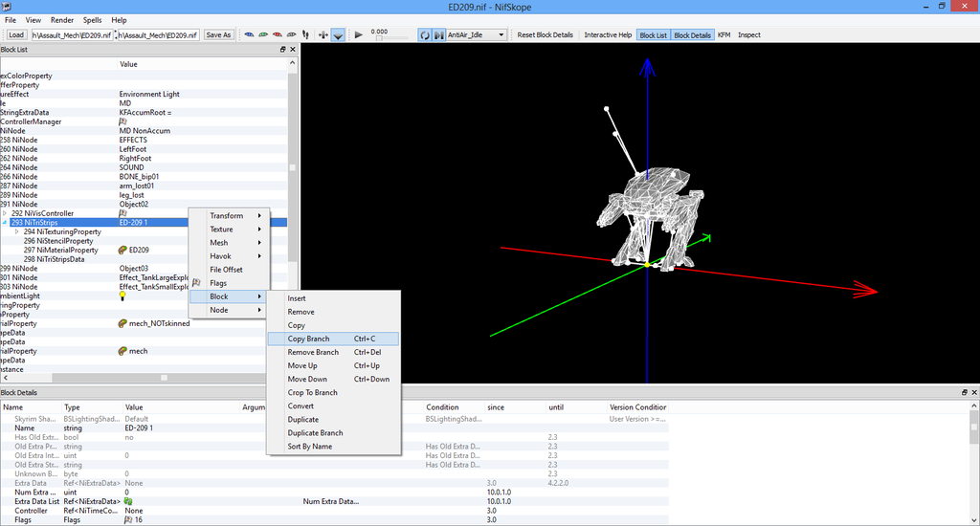Click the flag icon beside Flags 16
Image resolution: width=980 pixels, height=526 pixels.
[128, 519]
